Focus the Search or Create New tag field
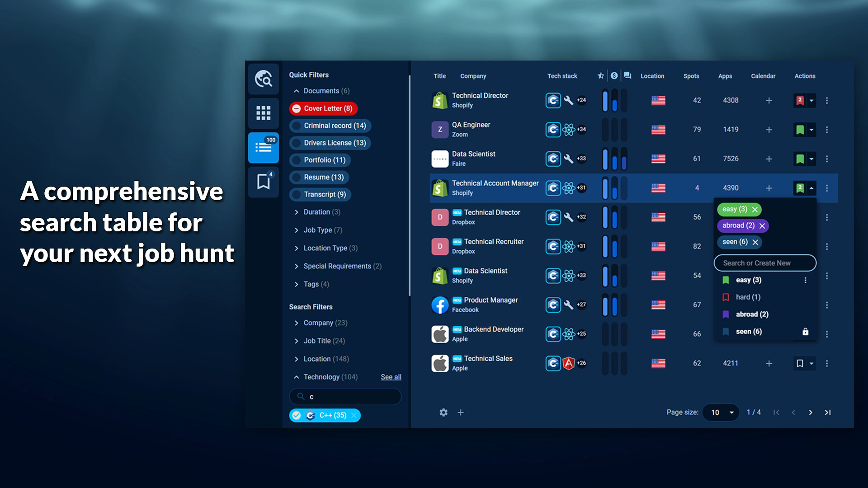 point(765,263)
